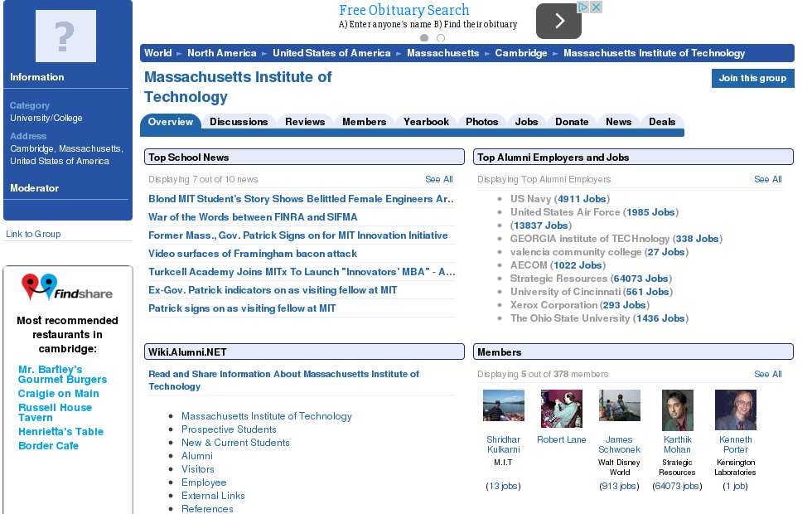812x514 pixels.
Task: Close the ad with the X icon
Action: [x=596, y=7]
